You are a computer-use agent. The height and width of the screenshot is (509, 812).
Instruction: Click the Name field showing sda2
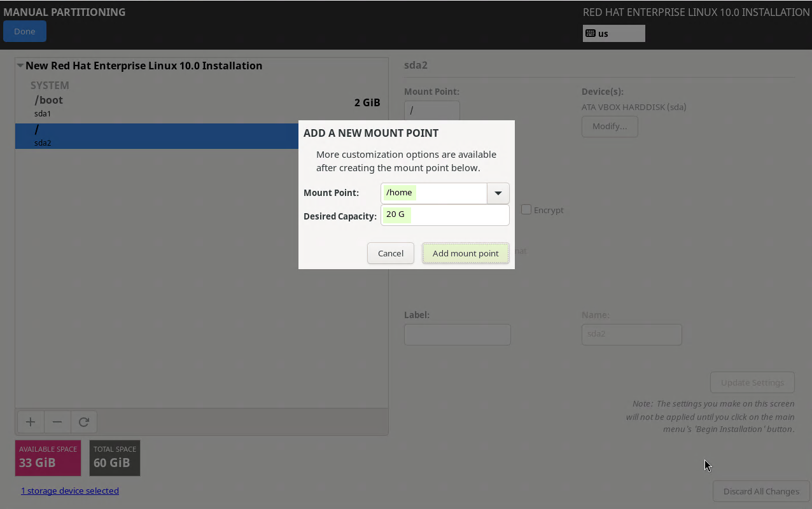point(632,335)
